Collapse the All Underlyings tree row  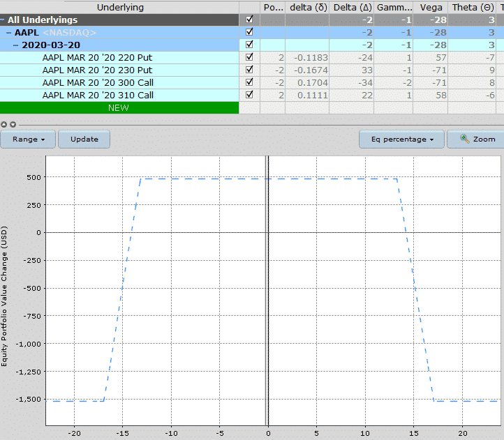(x=2, y=20)
